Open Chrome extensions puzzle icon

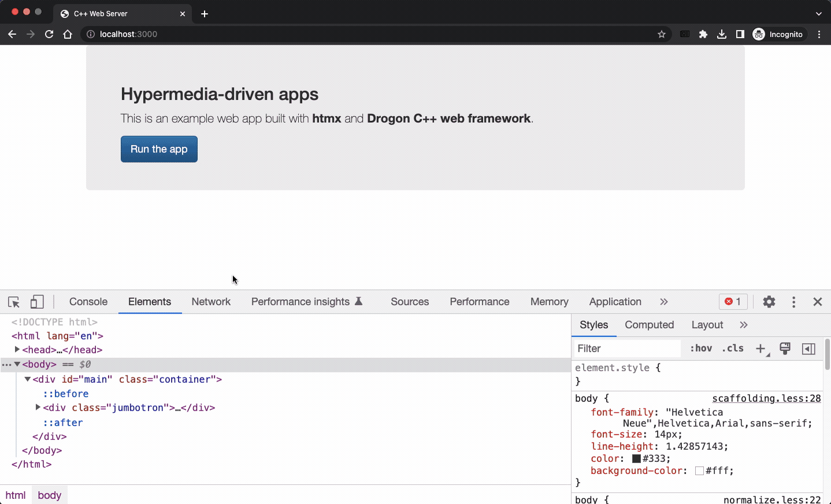coord(703,35)
